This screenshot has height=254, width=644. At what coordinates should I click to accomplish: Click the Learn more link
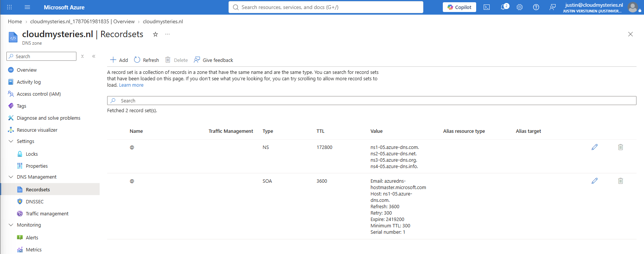tap(131, 85)
